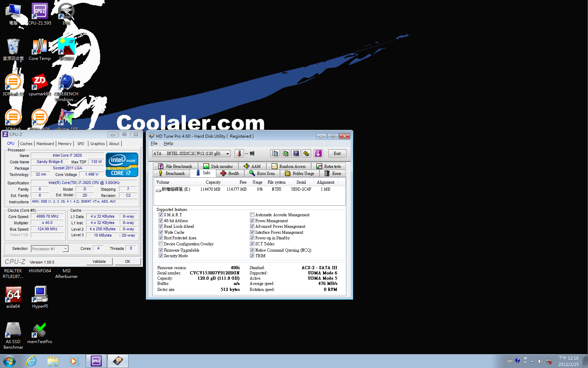Switch to HD Tune via taskbar button
Screen dimensions: 588x368
[118, 361]
